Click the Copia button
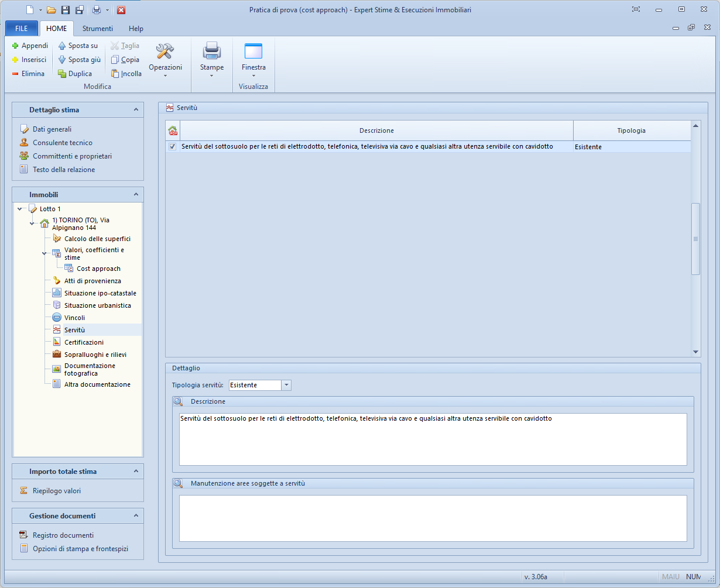720x588 pixels. tap(125, 60)
